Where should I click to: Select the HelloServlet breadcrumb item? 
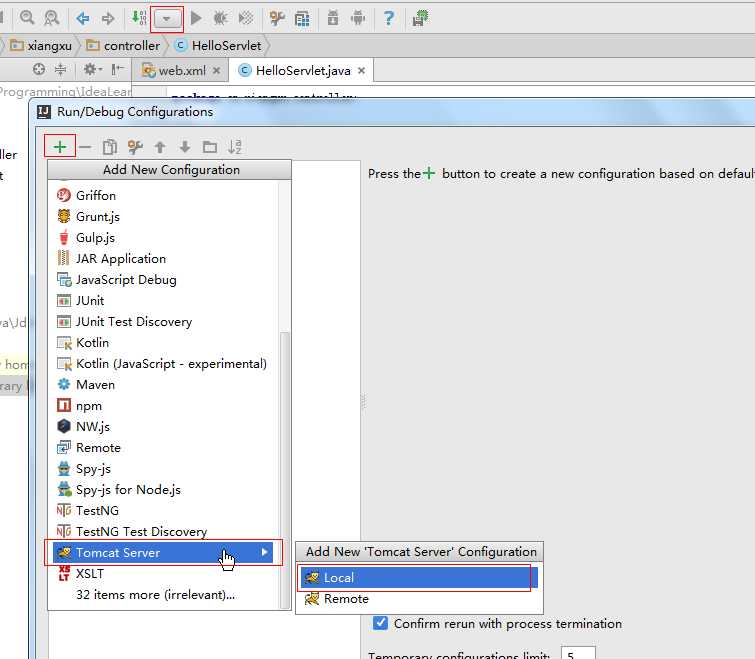pyautogui.click(x=218, y=46)
